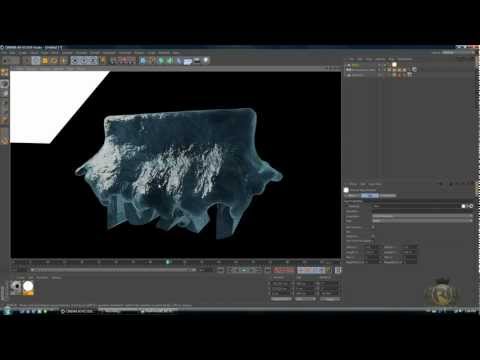Select the dark material thumbnail in Material Manager

click(16, 288)
